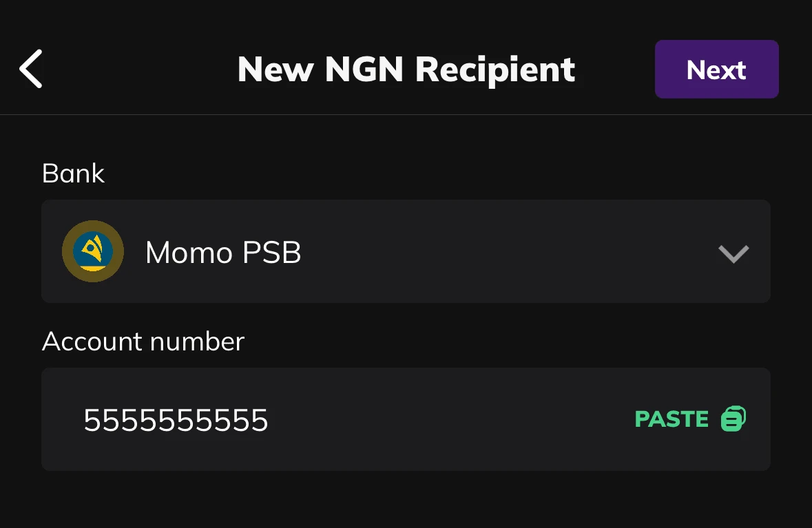Image resolution: width=812 pixels, height=528 pixels.
Task: Focus the Account number input field
Action: tap(405, 419)
